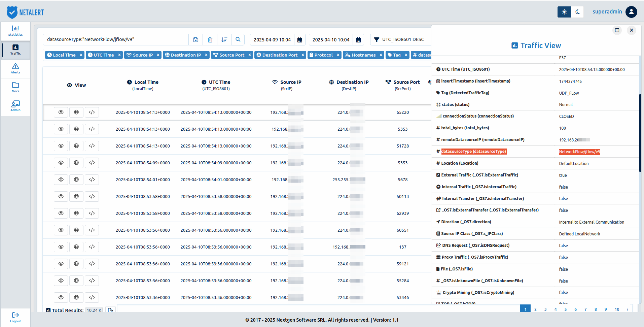Open globe lookup for source port 5678 row
The height and width of the screenshot is (327, 644).
[x=76, y=179]
